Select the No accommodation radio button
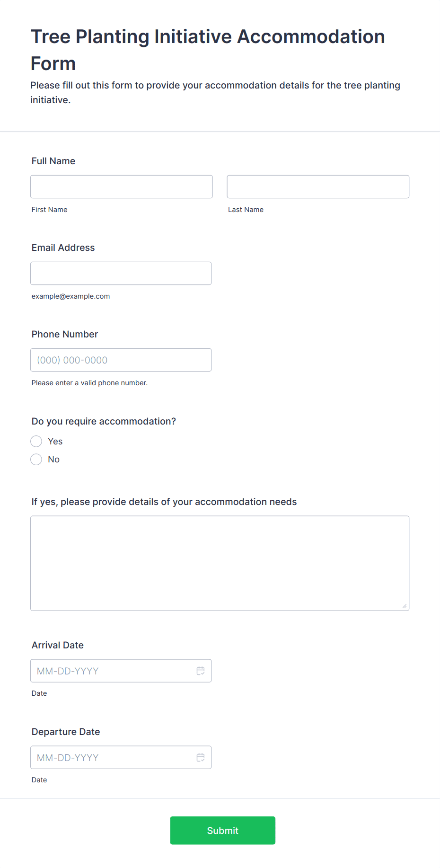This screenshot has height=868, width=440. tap(36, 460)
